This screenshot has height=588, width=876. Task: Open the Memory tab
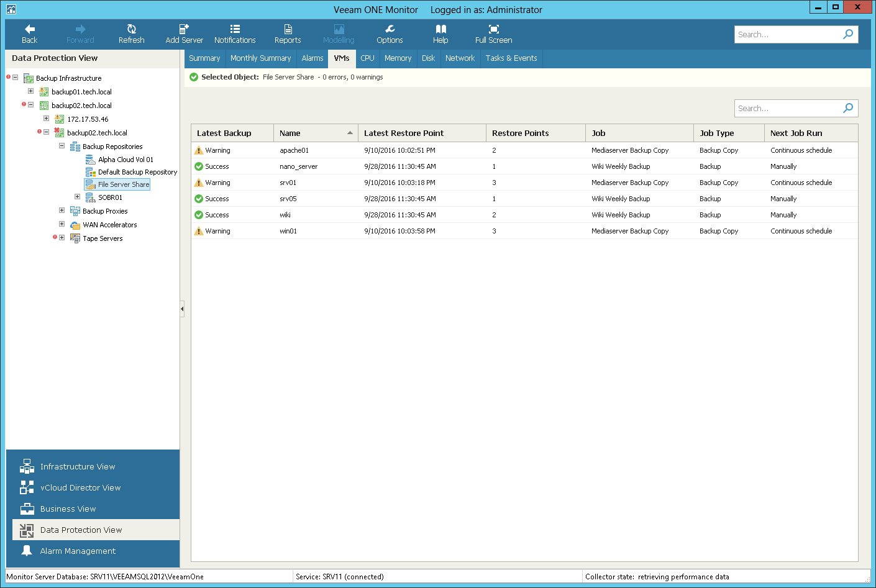click(398, 58)
